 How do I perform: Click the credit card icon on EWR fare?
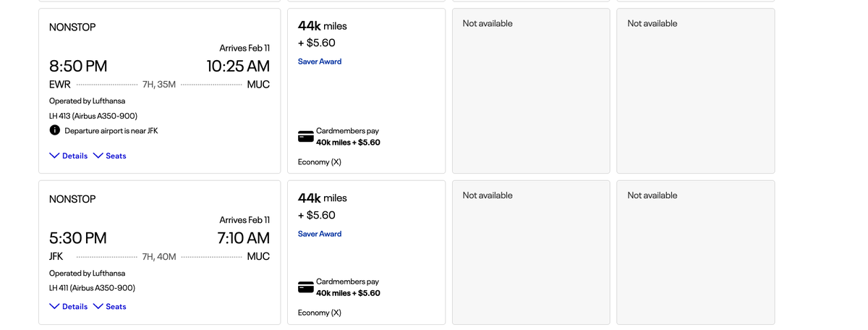(306, 137)
